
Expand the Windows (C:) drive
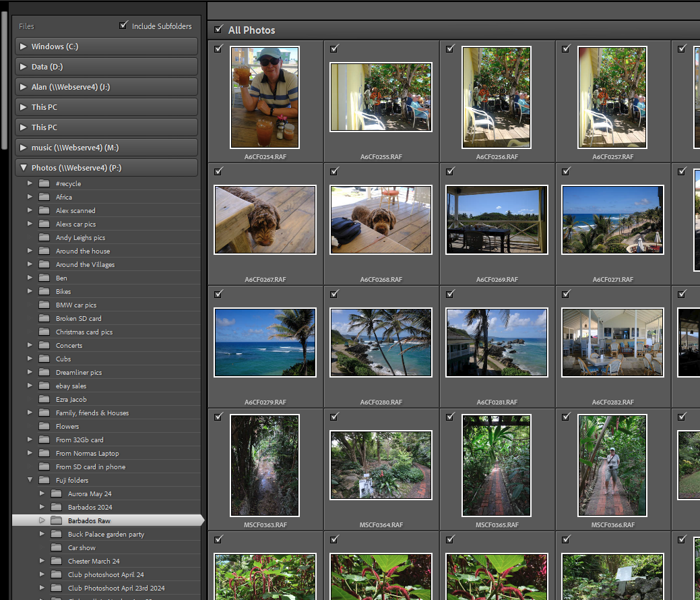click(24, 47)
